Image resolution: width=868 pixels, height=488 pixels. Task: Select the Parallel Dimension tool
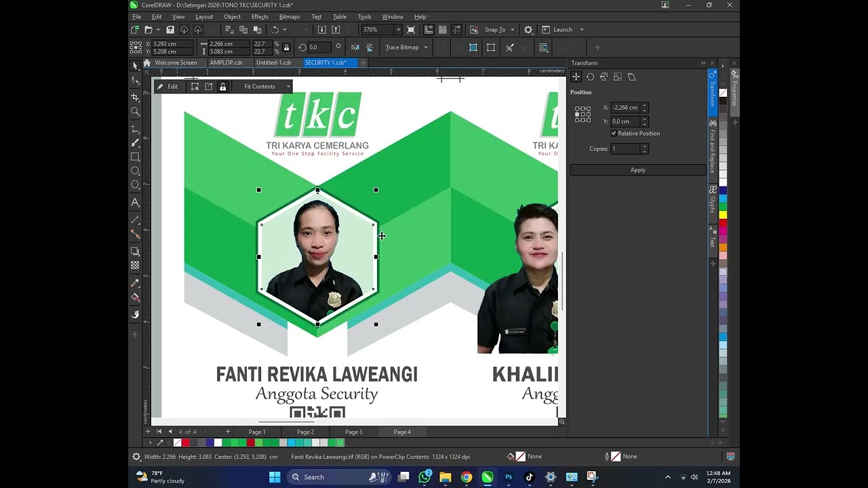pos(135,220)
